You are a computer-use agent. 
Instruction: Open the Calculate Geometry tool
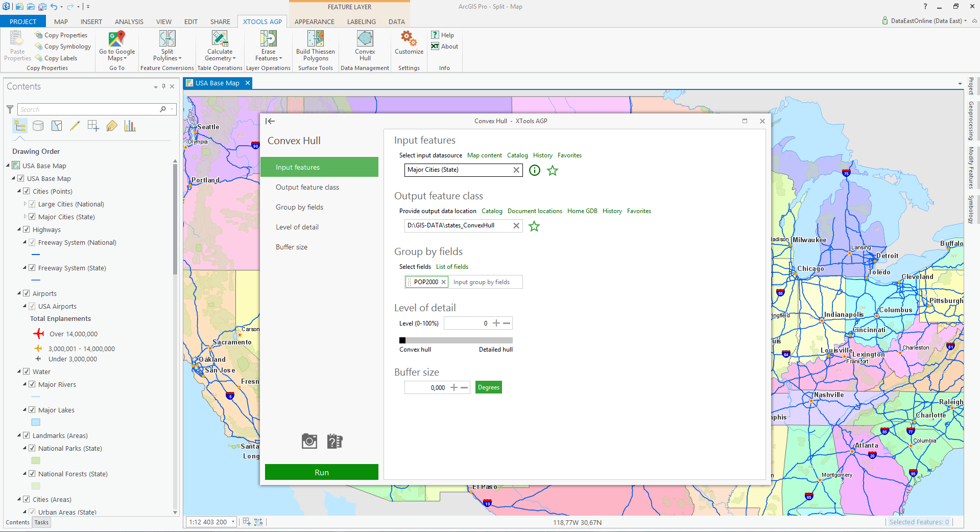click(220, 46)
